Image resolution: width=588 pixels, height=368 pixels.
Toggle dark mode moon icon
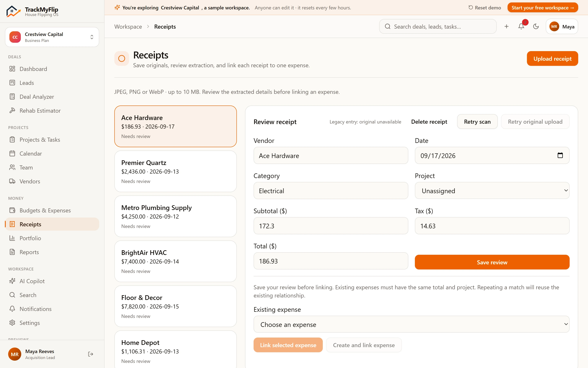tap(536, 26)
